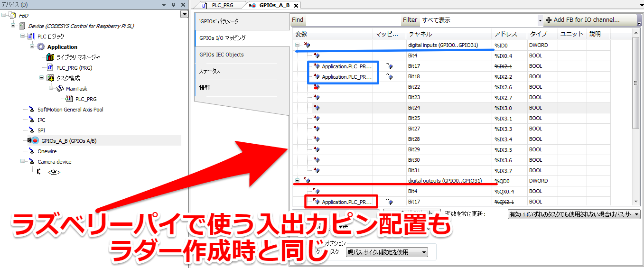Open the ステータス tab
Screen dimensions: 644x268
click(210, 71)
